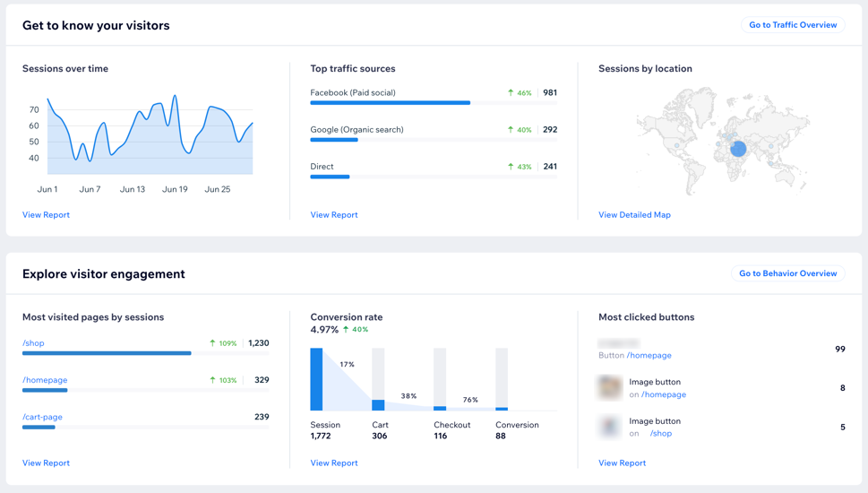Click the 99 clicks count in Most clicked buttons

pyautogui.click(x=839, y=349)
